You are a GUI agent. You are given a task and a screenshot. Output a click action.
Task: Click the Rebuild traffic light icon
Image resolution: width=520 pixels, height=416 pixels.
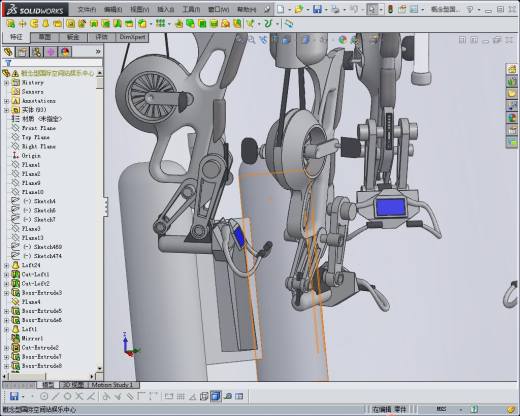coord(390,10)
